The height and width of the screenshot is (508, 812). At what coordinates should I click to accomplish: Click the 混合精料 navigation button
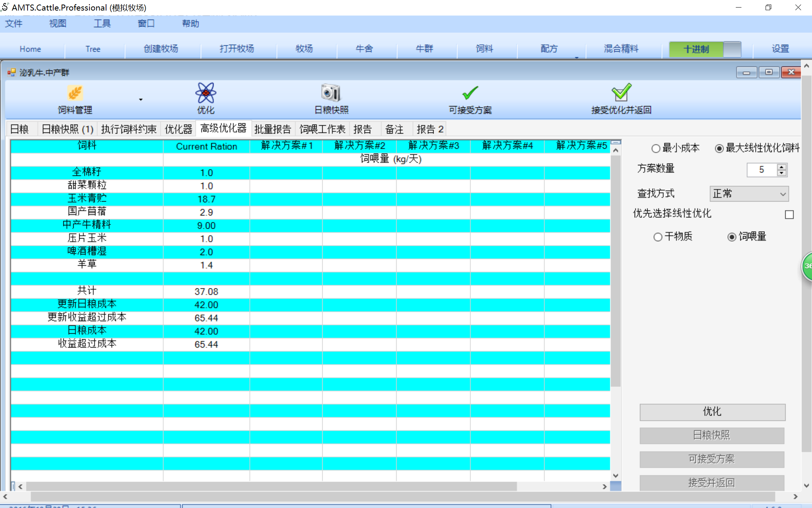pos(621,49)
